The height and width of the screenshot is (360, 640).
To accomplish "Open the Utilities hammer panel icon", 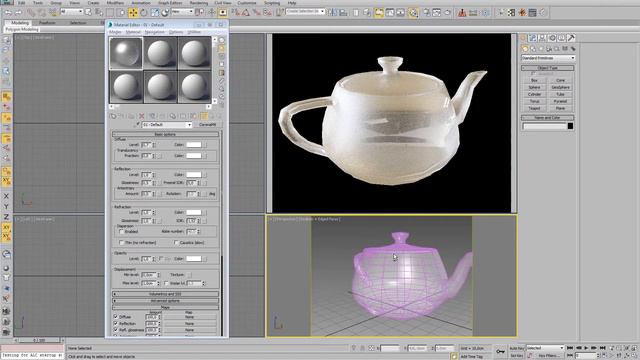I will tap(571, 38).
